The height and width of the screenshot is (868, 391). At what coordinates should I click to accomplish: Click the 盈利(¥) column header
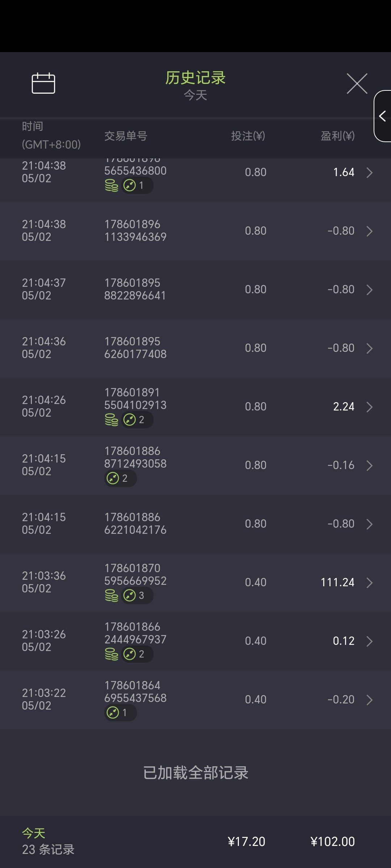coord(337,136)
